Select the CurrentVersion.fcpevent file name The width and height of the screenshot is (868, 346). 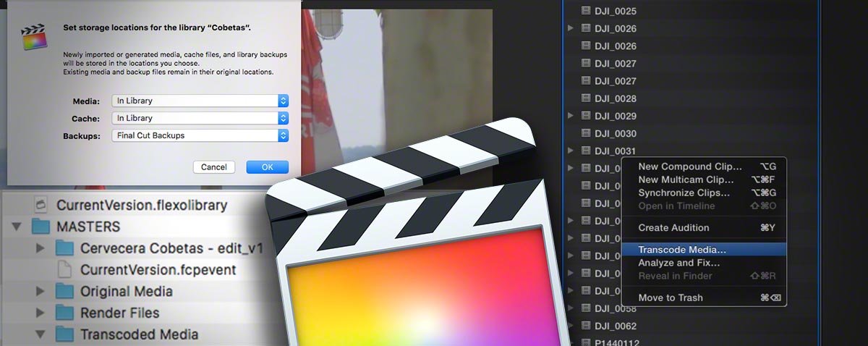(158, 271)
